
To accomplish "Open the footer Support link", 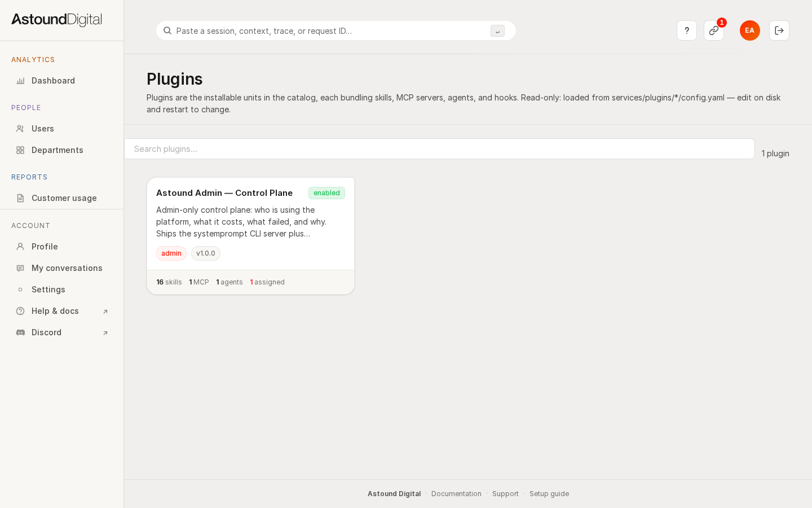I will tap(505, 494).
